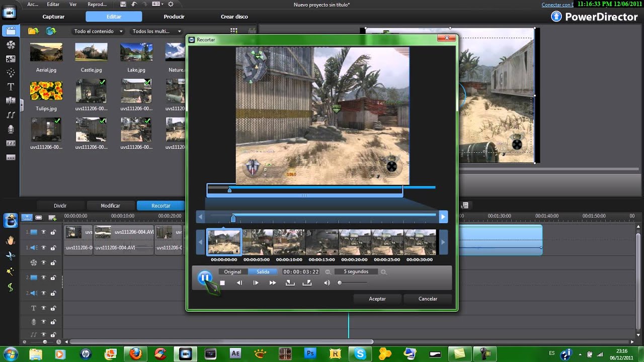Viewport: 644px width, 362px height.
Task: Lock audio track 2 padlock
Action: [53, 293]
